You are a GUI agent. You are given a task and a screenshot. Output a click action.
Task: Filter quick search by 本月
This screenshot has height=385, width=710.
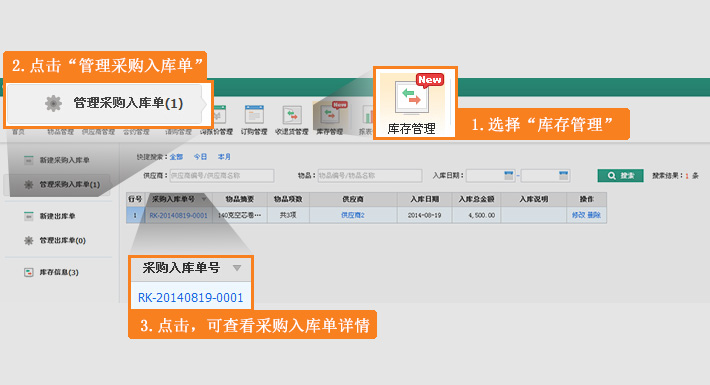tap(224, 157)
